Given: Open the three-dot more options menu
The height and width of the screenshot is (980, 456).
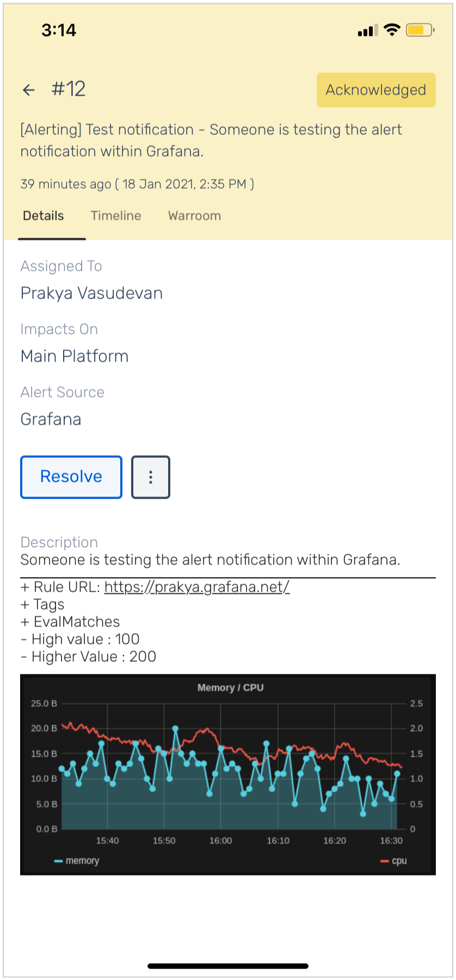Looking at the screenshot, I should [x=151, y=477].
